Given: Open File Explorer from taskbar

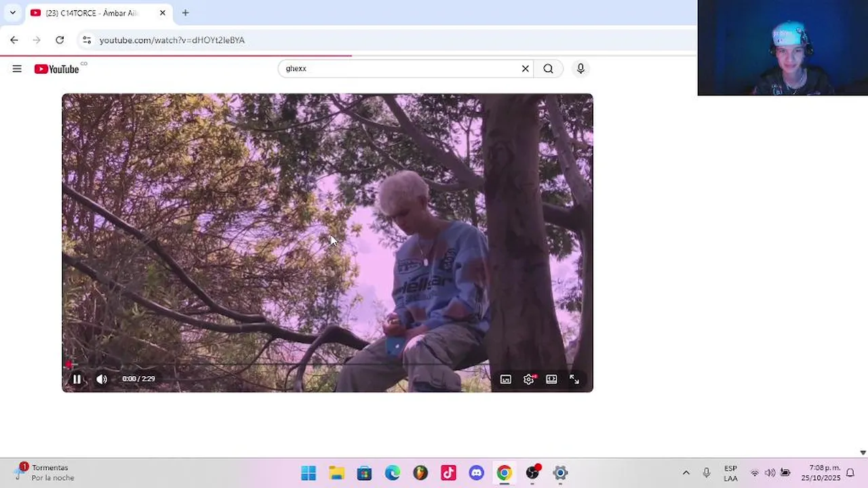Looking at the screenshot, I should click(x=336, y=472).
